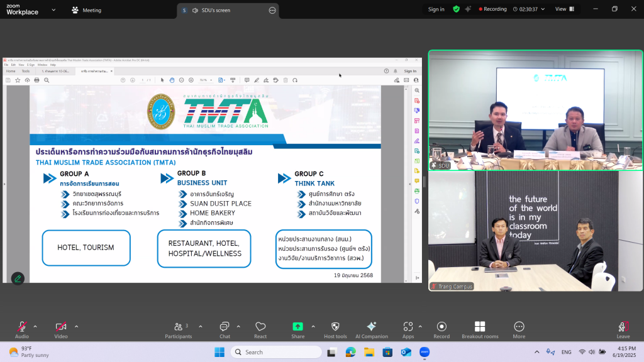Unmute the microphone Audio button
Viewport: 644px width, 362px height.
pyautogui.click(x=22, y=327)
